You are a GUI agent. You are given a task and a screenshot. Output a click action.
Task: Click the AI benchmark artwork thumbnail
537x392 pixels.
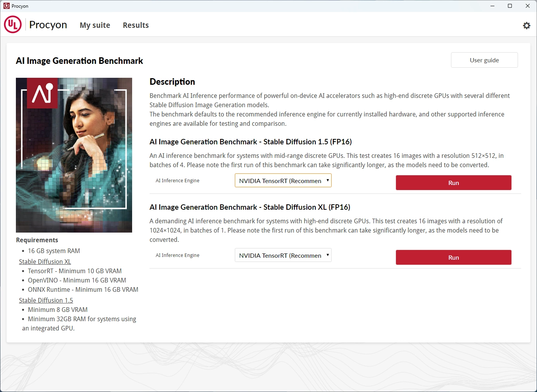click(74, 155)
